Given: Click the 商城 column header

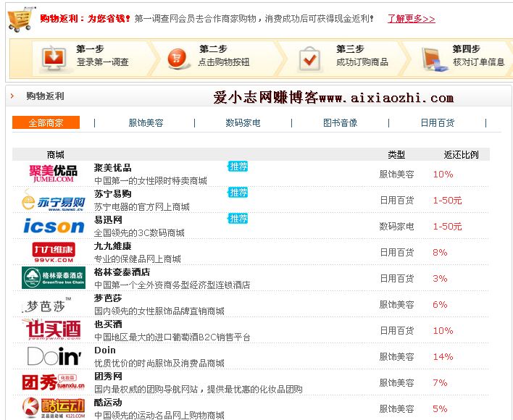Looking at the screenshot, I should pyautogui.click(x=55, y=154).
